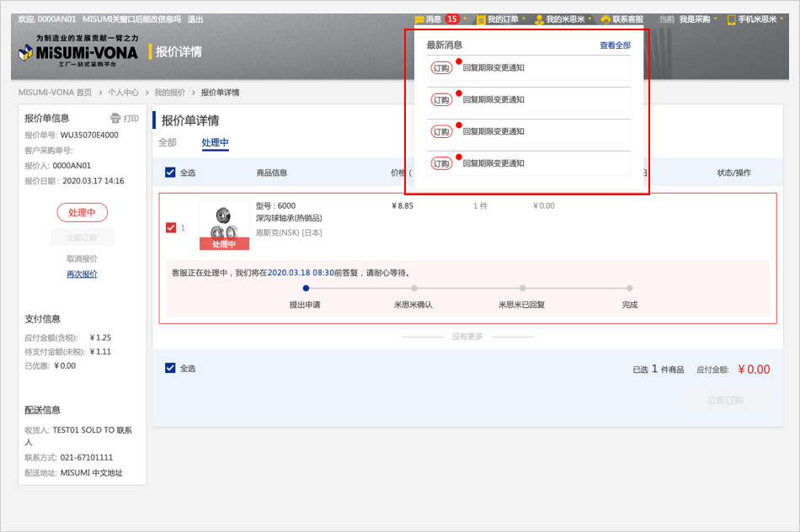
Task: Toggle the bottom 全选 checkbox
Action: (x=170, y=368)
